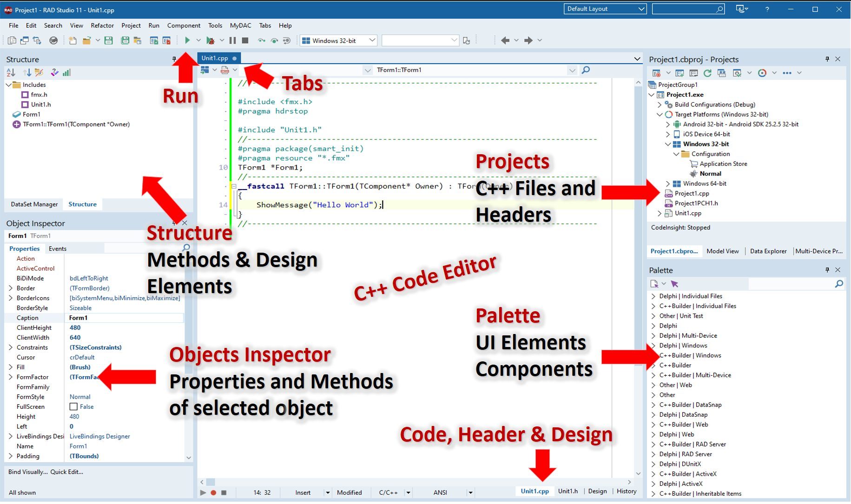Open the Refactor menu
851x504 pixels.
tap(102, 26)
